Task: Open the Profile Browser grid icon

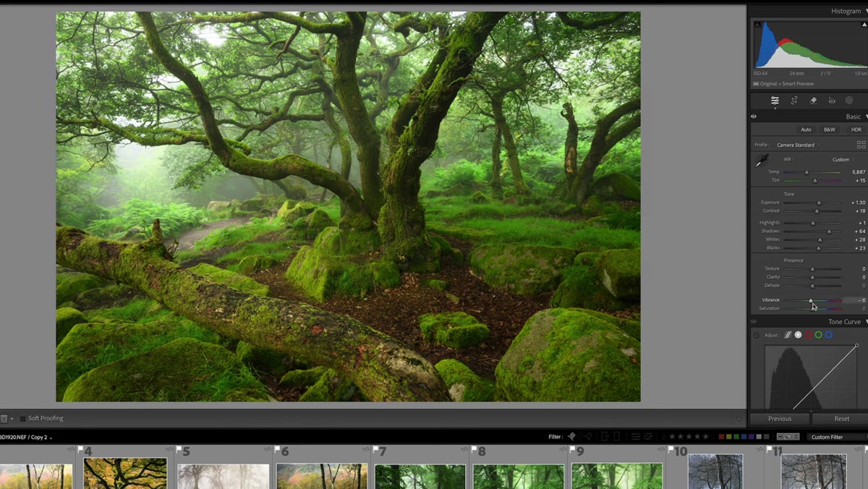Action: pyautogui.click(x=861, y=145)
